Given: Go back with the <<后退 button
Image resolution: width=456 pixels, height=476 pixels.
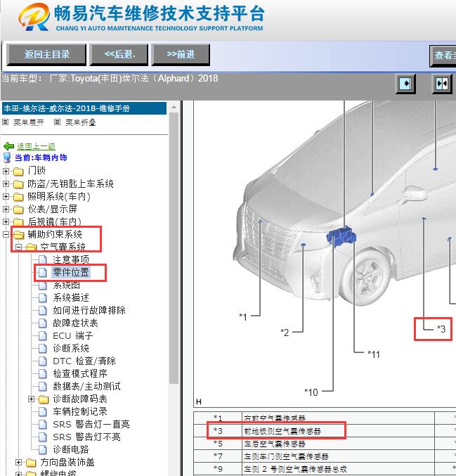Looking at the screenshot, I should (x=119, y=55).
